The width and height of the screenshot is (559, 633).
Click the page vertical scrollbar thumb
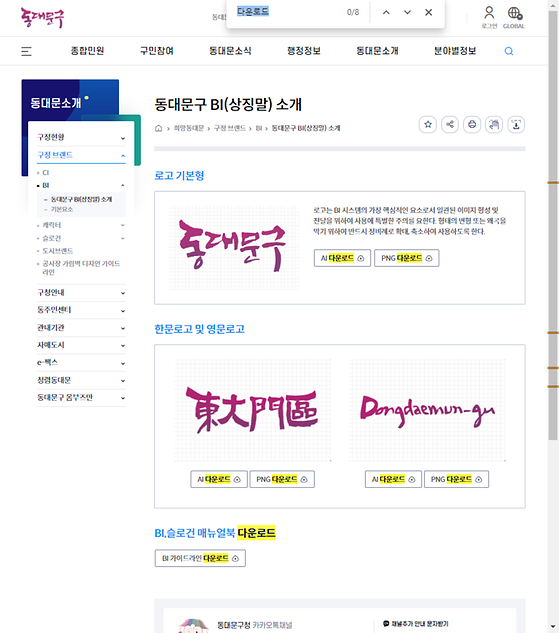[x=553, y=226]
